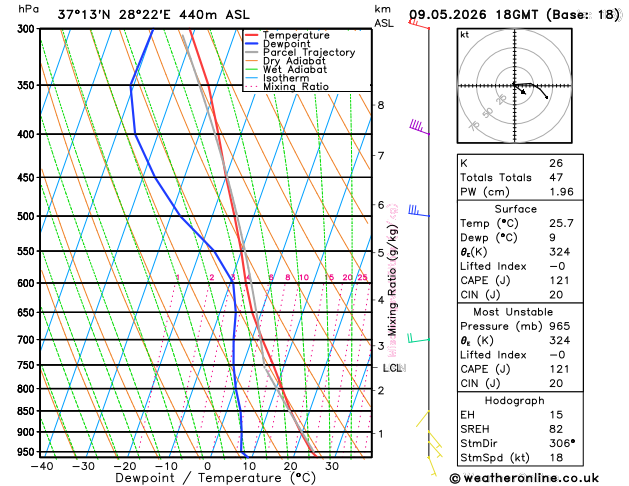This screenshot has height=486, width=629.
Task: Click the EH value 15
Action: point(556,415)
